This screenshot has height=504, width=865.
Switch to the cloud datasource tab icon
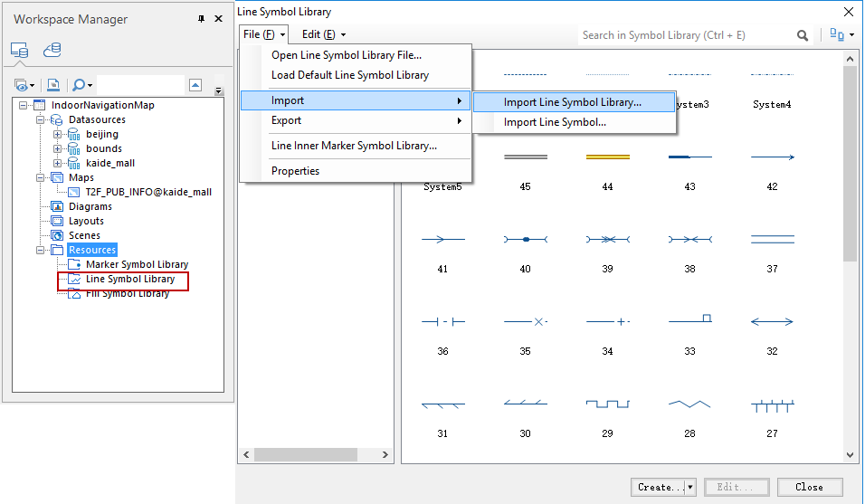(x=52, y=51)
